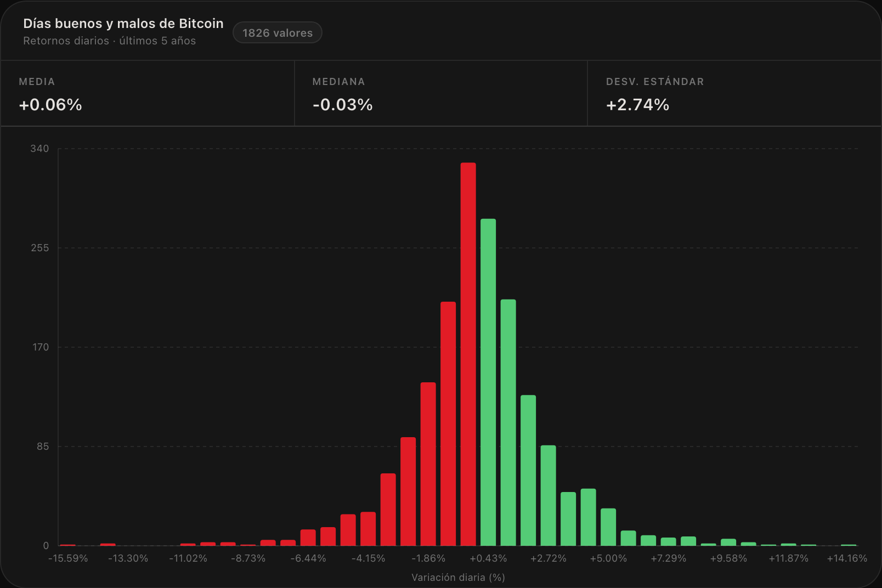Click the 'MEDIANA' stat label
This screenshot has height=588, width=882.
[338, 82]
